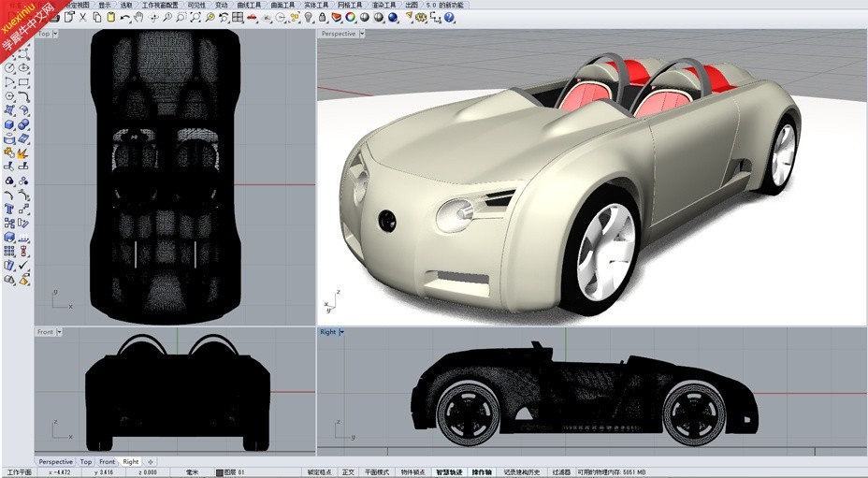This screenshot has height=478, width=868.
Task: Open the 毫米 units field in status bar
Action: click(x=192, y=472)
